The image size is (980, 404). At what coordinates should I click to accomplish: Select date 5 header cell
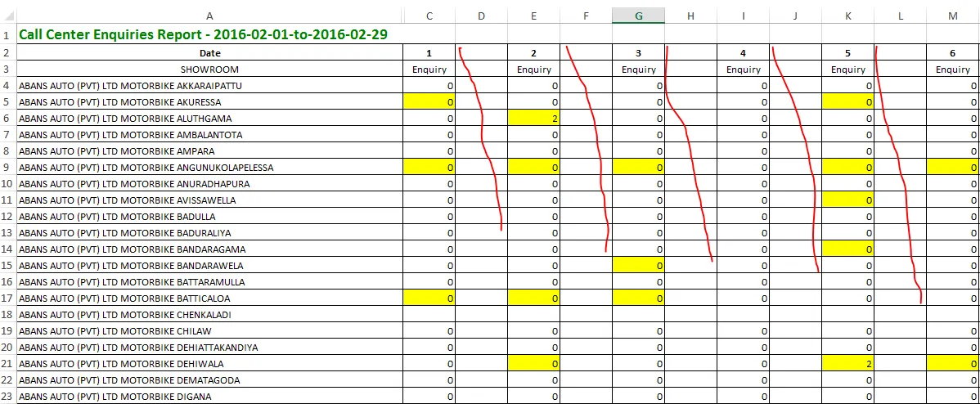tap(847, 53)
